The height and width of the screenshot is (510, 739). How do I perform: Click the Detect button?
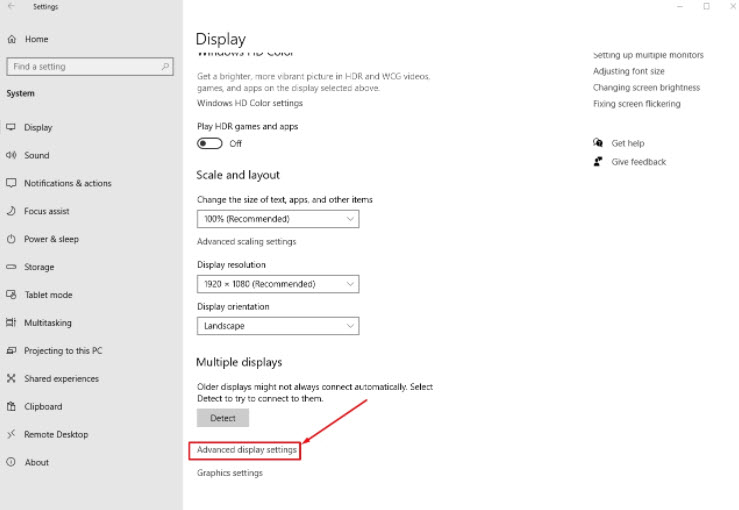pos(223,418)
